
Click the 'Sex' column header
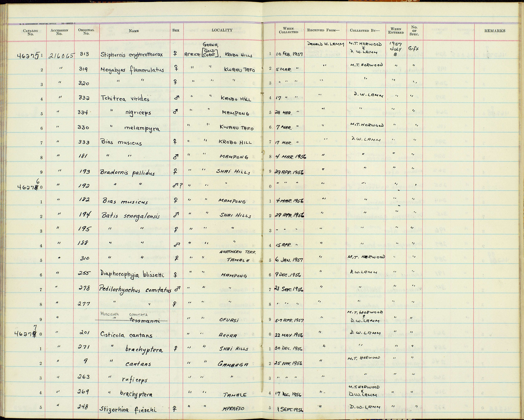click(x=176, y=30)
